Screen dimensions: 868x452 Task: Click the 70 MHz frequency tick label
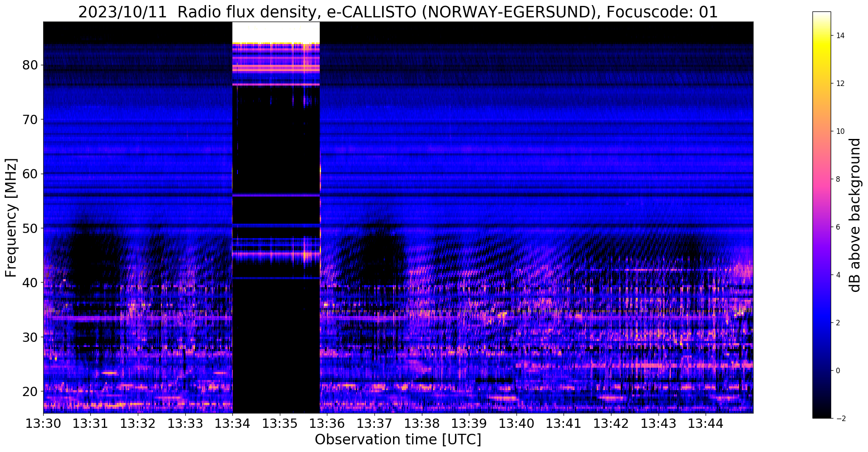point(30,119)
